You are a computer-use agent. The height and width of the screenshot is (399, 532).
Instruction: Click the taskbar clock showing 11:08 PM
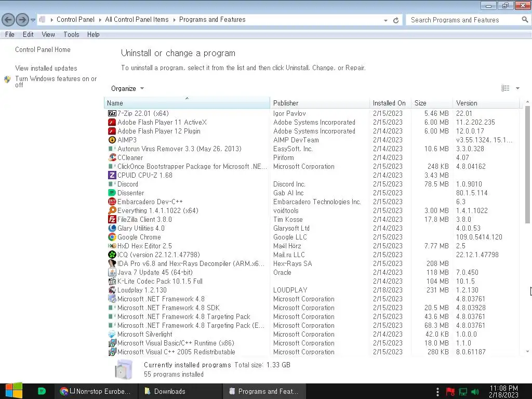(x=503, y=391)
